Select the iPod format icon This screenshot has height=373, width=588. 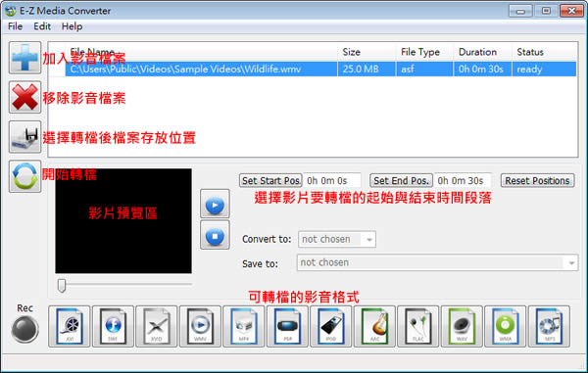pyautogui.click(x=331, y=327)
